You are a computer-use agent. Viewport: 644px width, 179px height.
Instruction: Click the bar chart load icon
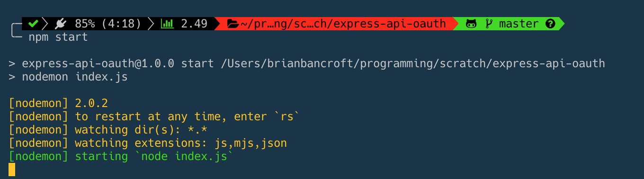point(168,23)
